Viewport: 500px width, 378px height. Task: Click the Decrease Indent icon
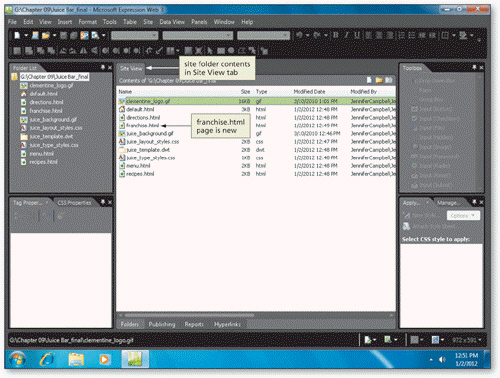422,35
